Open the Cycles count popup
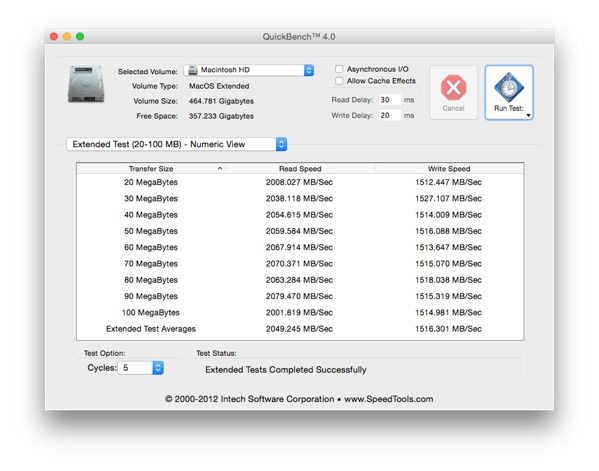The image size is (599, 471). 141,368
